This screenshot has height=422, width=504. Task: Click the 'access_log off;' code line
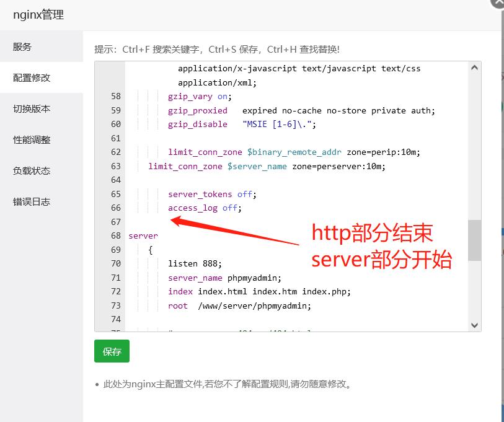click(205, 208)
